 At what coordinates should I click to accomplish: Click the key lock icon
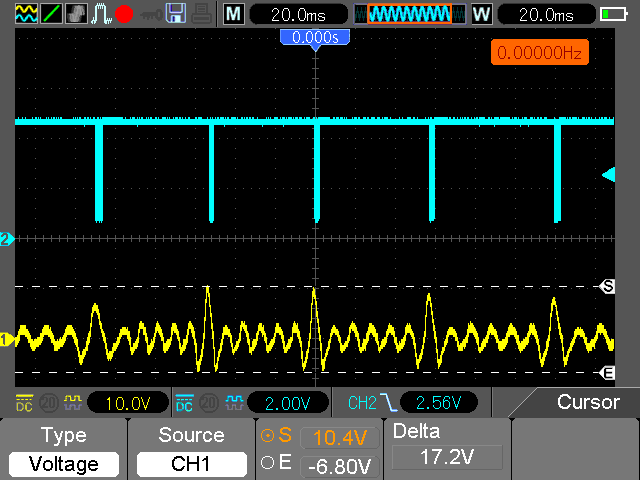(x=151, y=16)
